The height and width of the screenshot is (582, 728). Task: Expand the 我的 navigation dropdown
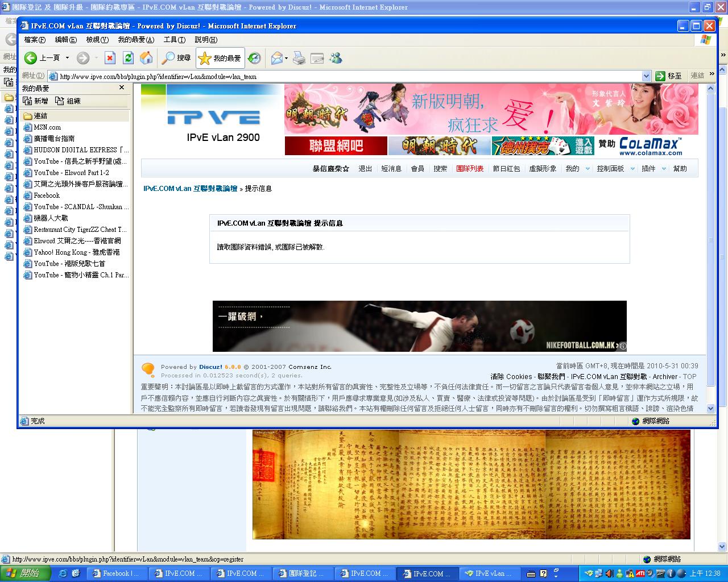tap(588, 169)
